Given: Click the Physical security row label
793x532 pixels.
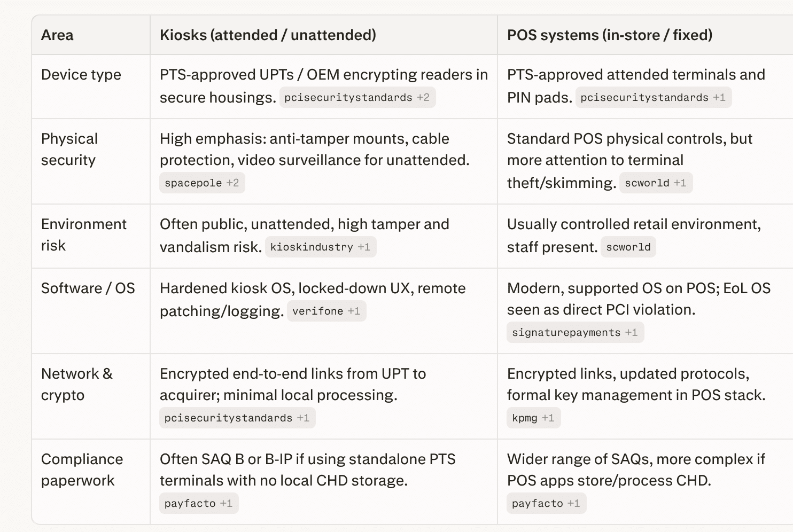Looking at the screenshot, I should (x=69, y=150).
